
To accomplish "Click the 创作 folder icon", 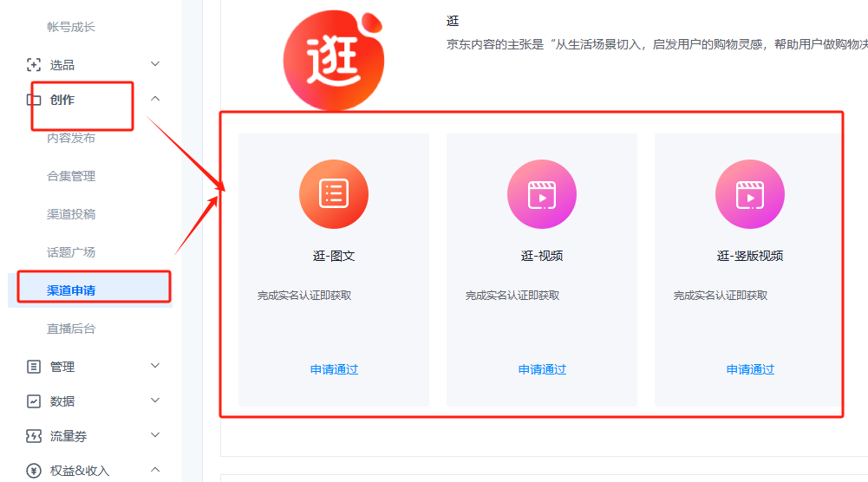I will (34, 100).
